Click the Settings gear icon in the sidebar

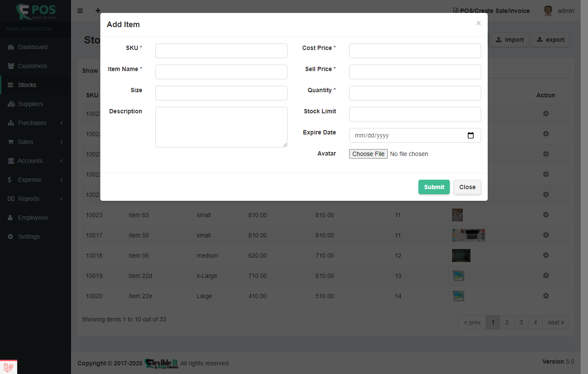point(9,236)
